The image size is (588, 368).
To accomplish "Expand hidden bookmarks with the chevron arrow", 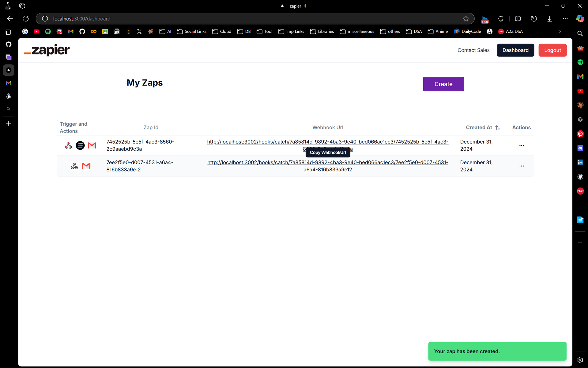I will tap(560, 31).
